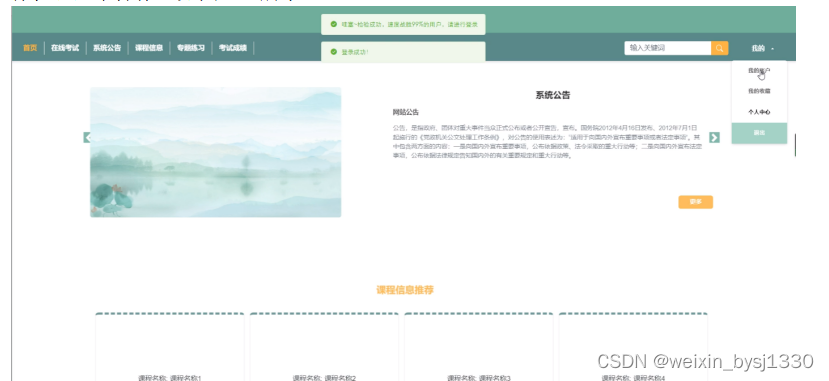View 考试成绩 in the navigation bar
The image size is (829, 381).
[233, 48]
